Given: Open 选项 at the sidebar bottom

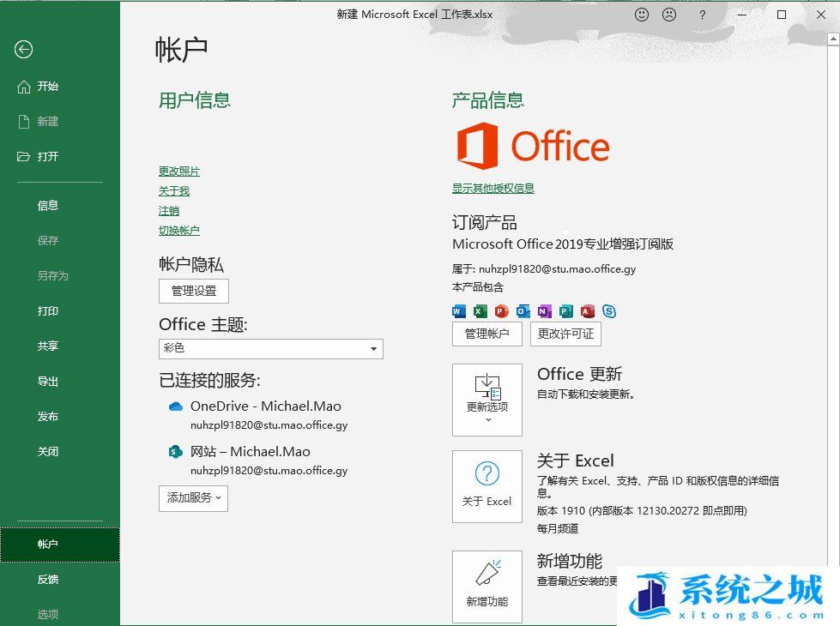Looking at the screenshot, I should (x=48, y=614).
